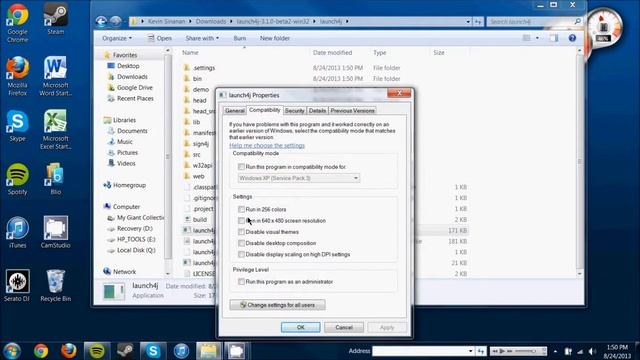640x360 pixels.
Task: Click Open in Explorer toolbar
Action: point(160,38)
